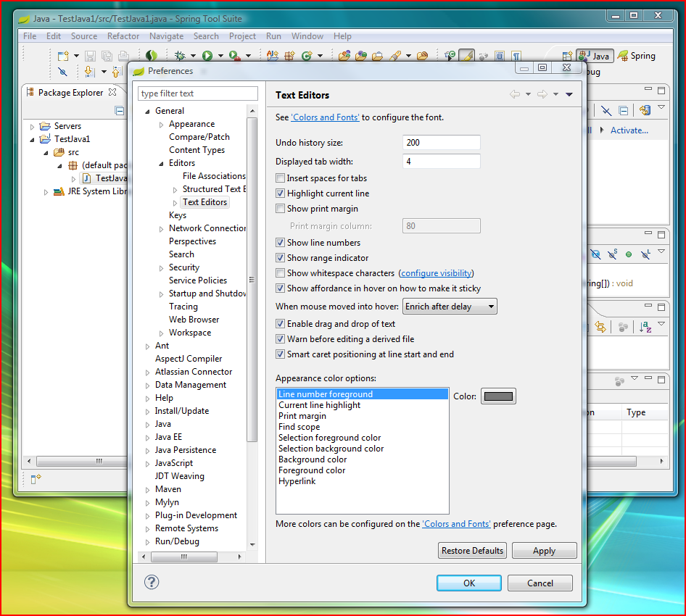Open the Window menu
Screen dimensions: 686x616
coord(307,36)
